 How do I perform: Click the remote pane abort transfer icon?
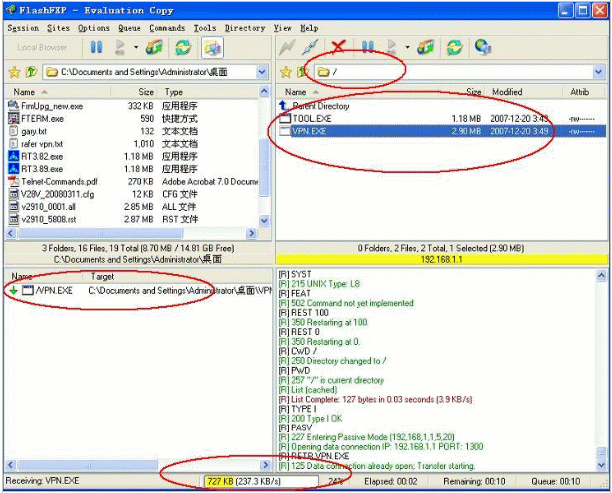pos(425,47)
